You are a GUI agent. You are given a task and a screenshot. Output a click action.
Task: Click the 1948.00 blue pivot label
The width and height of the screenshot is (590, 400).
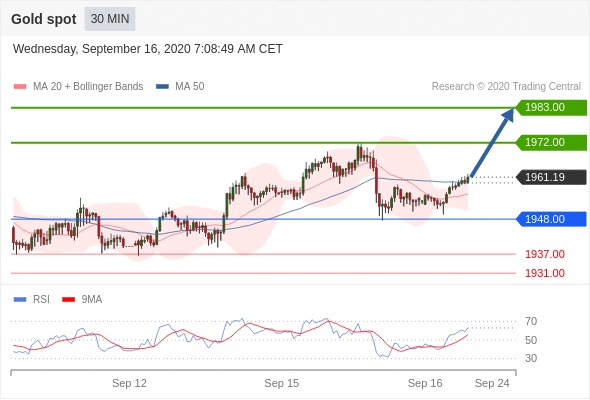(551, 219)
